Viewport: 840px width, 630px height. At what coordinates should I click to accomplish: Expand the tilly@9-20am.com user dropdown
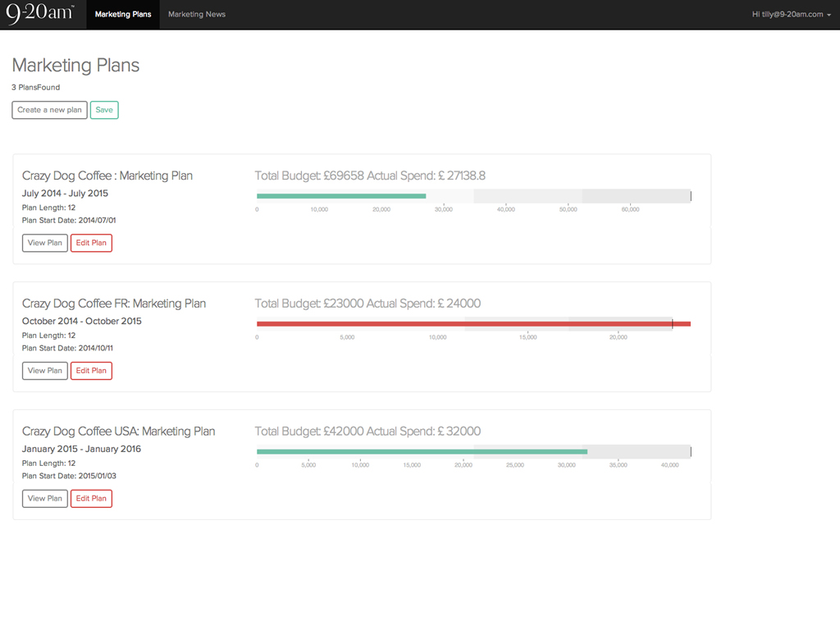pos(791,15)
